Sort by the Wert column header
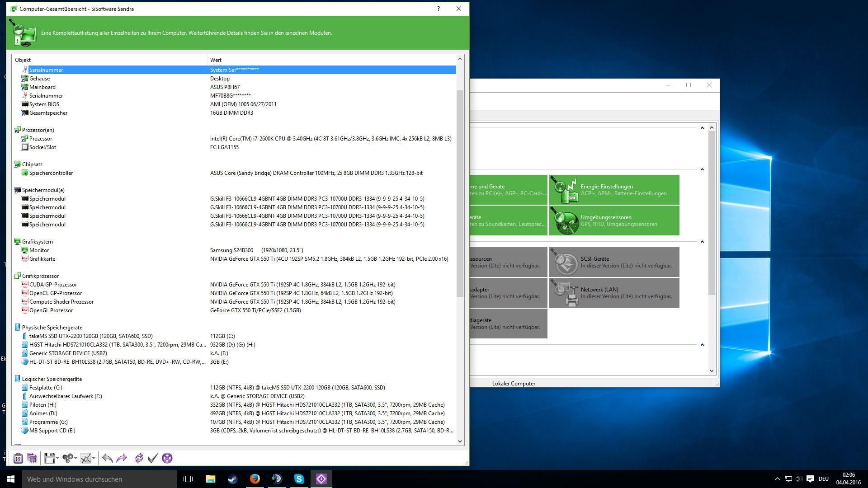Image resolution: width=868 pixels, height=488 pixels. pos(331,60)
